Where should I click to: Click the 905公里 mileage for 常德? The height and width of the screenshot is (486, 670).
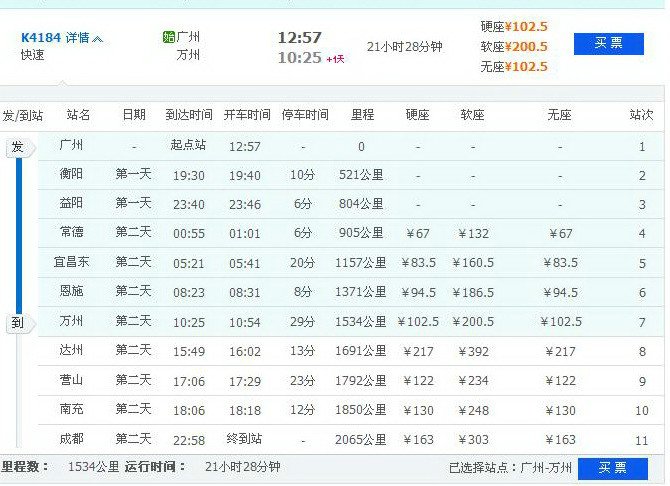point(361,233)
